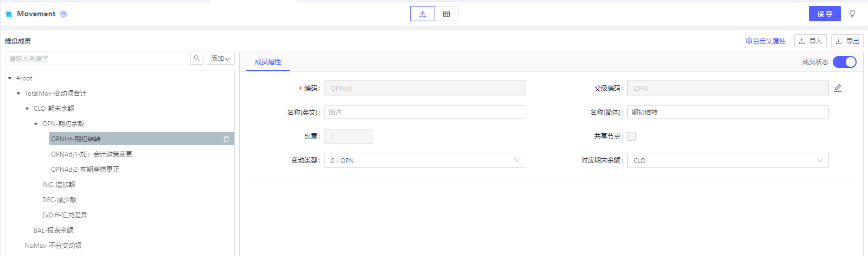The height and width of the screenshot is (256, 868).
Task: Collapse the #root tree node
Action: (10, 78)
